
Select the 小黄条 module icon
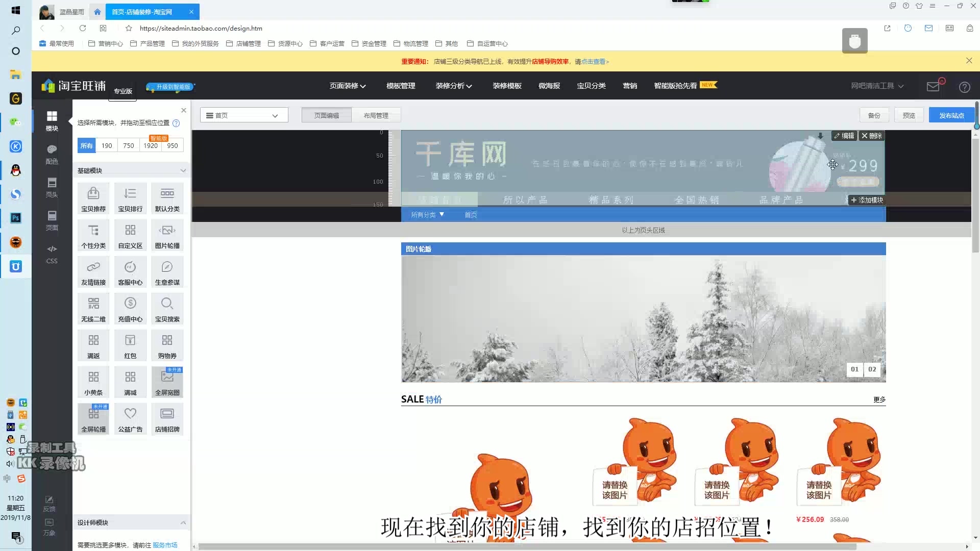[93, 382]
